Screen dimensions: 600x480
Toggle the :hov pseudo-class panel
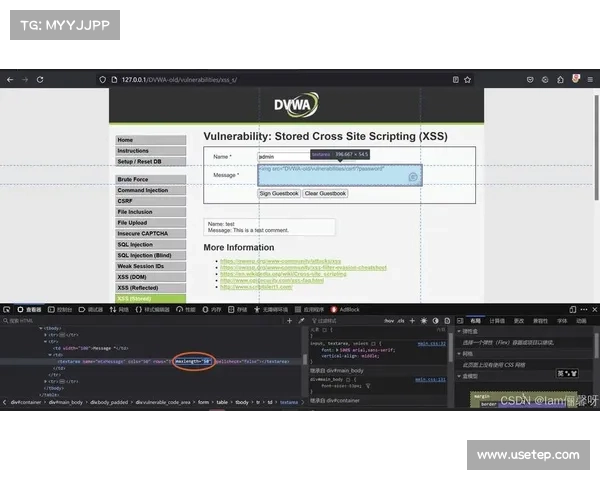389,321
